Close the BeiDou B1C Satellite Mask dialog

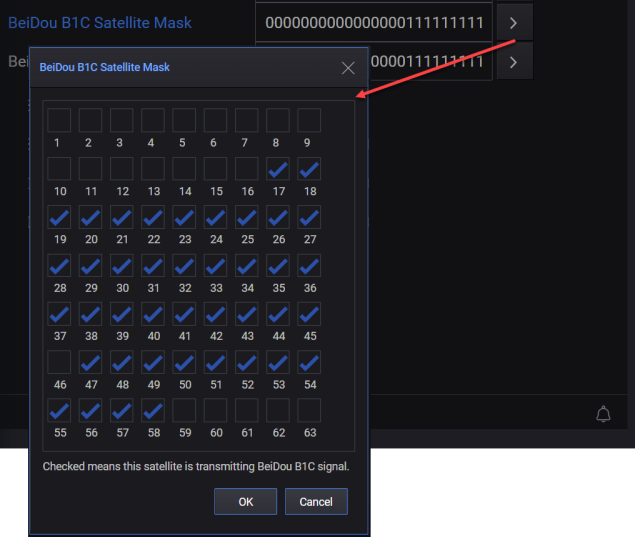(x=348, y=68)
